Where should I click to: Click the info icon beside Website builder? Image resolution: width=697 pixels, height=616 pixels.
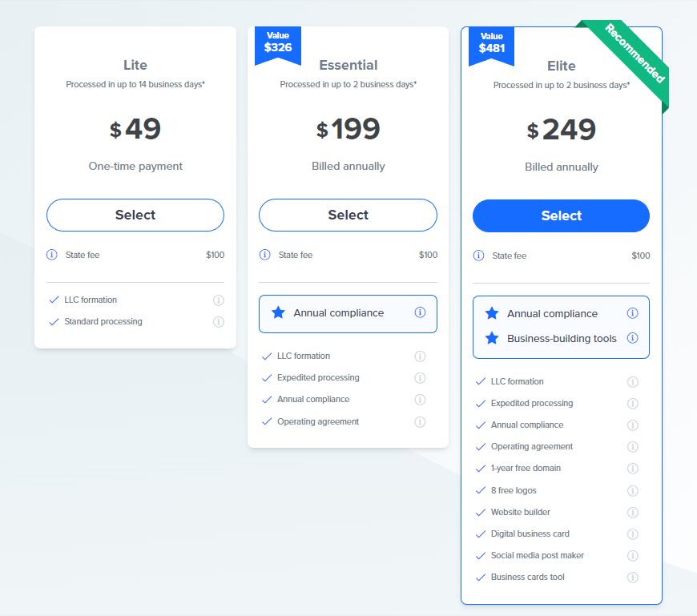coord(632,512)
